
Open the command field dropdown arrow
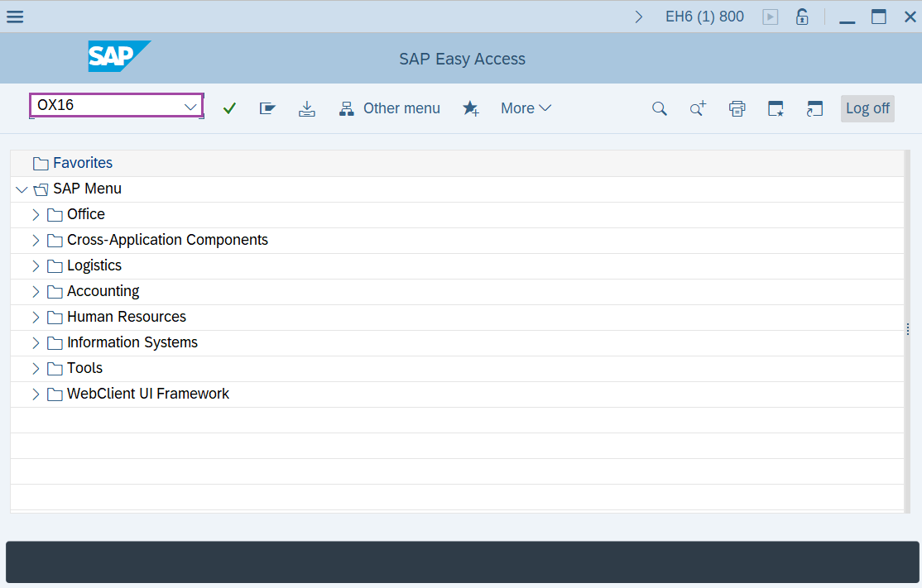[191, 105]
